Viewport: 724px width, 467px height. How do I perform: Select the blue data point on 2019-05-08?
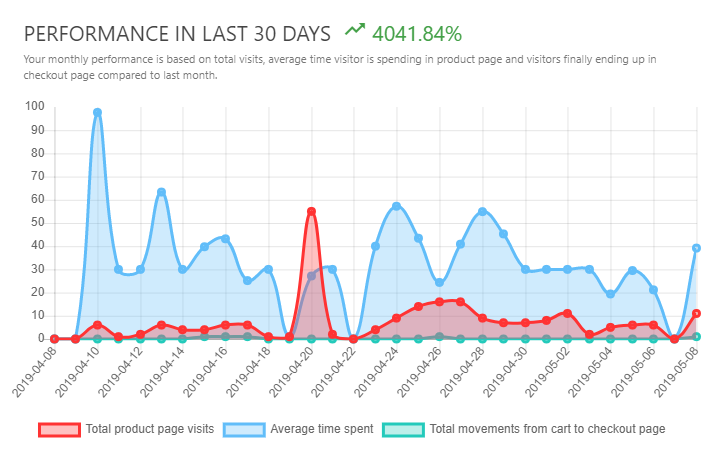coord(696,248)
